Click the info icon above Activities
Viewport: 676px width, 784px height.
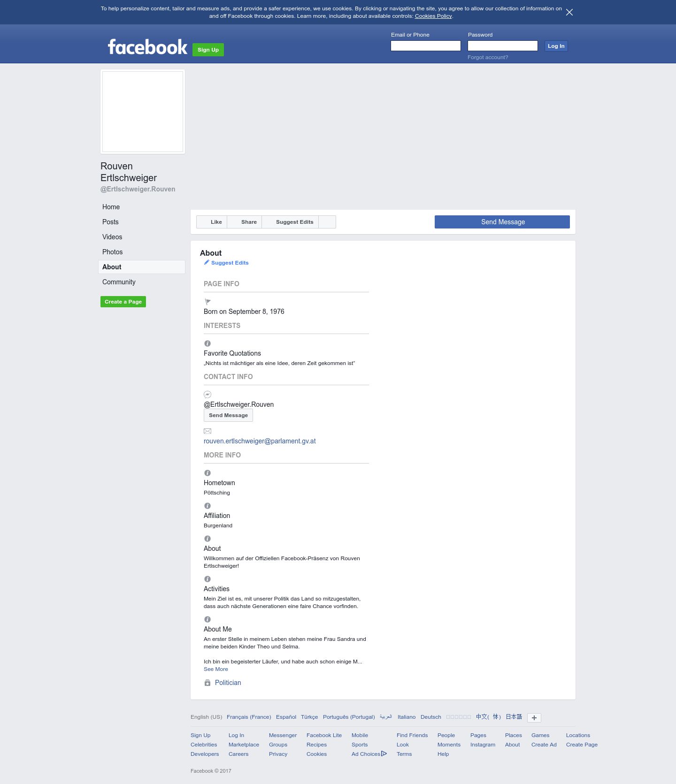(207, 579)
